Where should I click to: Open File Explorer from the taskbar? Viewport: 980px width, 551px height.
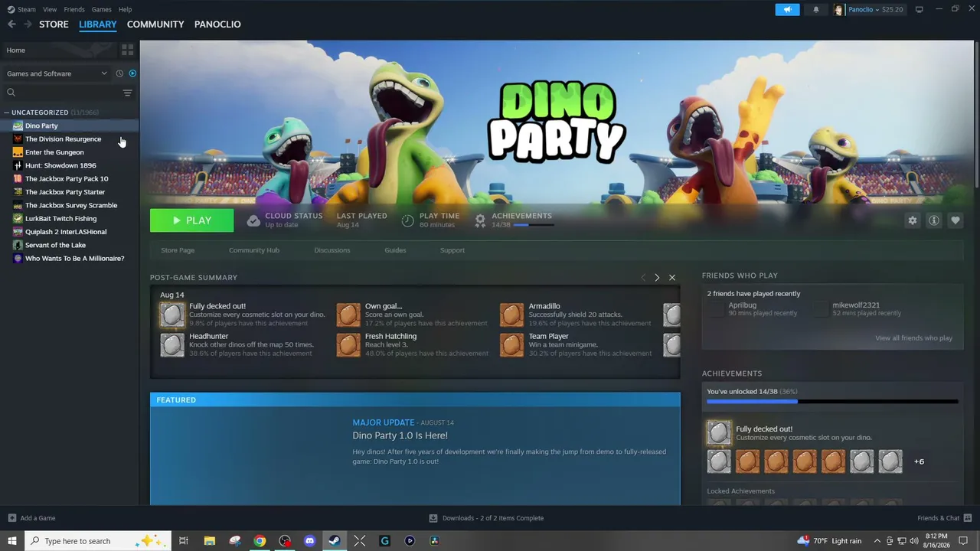tap(210, 541)
